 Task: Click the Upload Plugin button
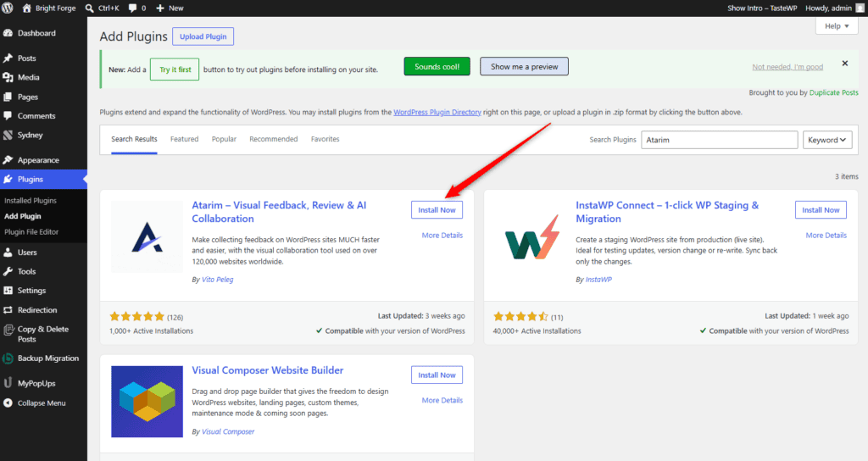[203, 36]
